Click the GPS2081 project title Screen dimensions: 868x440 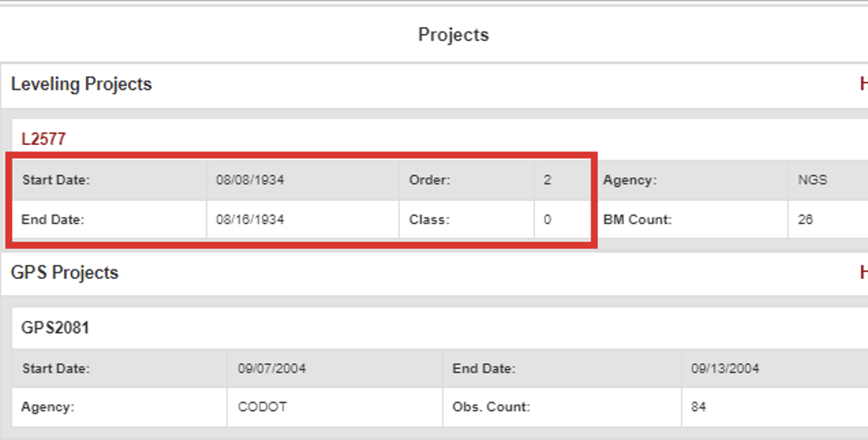[x=55, y=328]
